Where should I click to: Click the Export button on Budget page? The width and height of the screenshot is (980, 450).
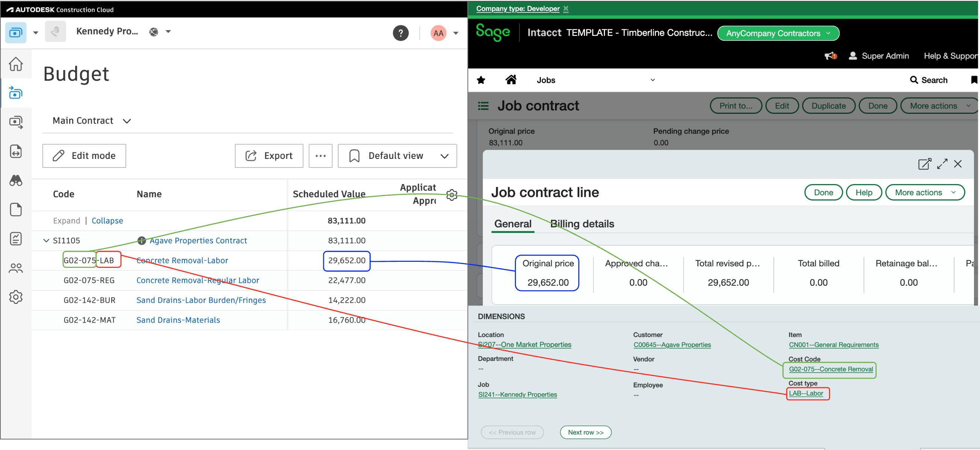[269, 156]
